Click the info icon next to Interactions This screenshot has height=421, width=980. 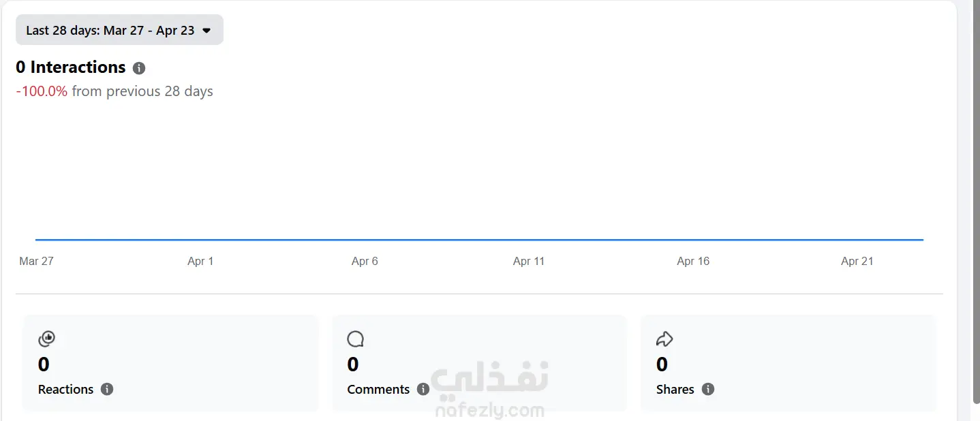(139, 68)
